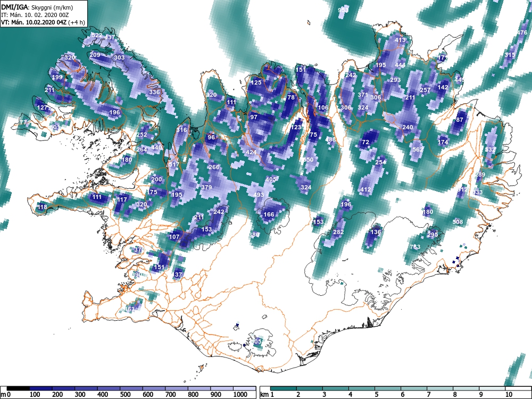Click the visibility value '117' on the map

click(x=122, y=199)
